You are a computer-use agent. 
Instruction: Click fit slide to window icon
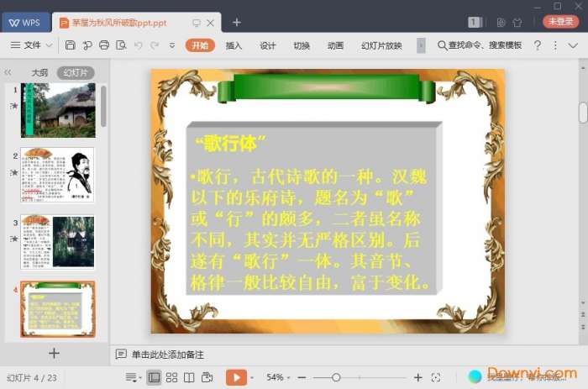436,377
